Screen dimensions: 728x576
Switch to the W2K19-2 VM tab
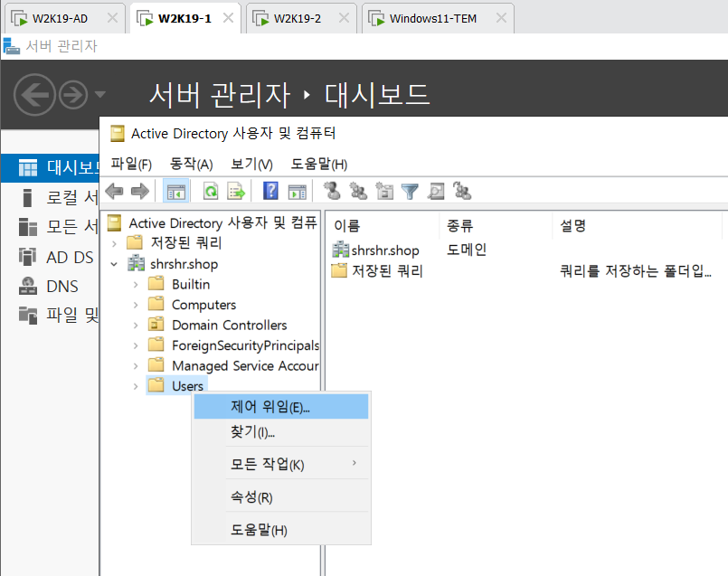coord(296,19)
